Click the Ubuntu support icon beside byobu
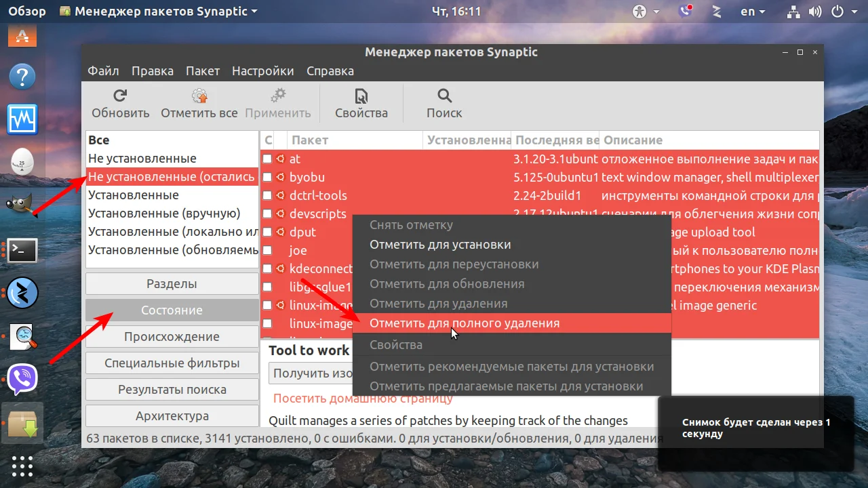Viewport: 868px width, 488px height. [280, 177]
